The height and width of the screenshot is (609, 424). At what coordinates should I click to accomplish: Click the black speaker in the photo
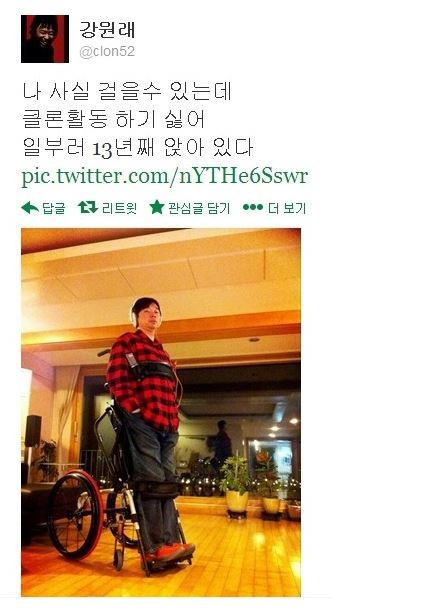point(34,430)
